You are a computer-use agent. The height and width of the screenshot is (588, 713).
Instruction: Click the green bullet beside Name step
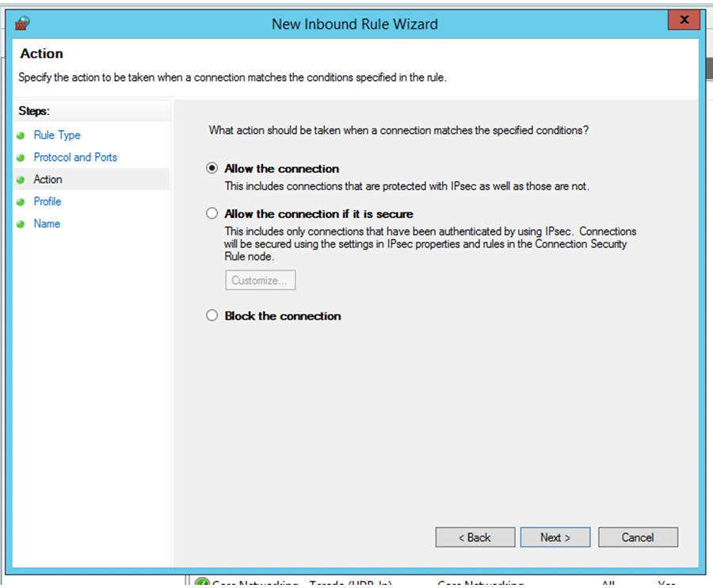[x=21, y=224]
